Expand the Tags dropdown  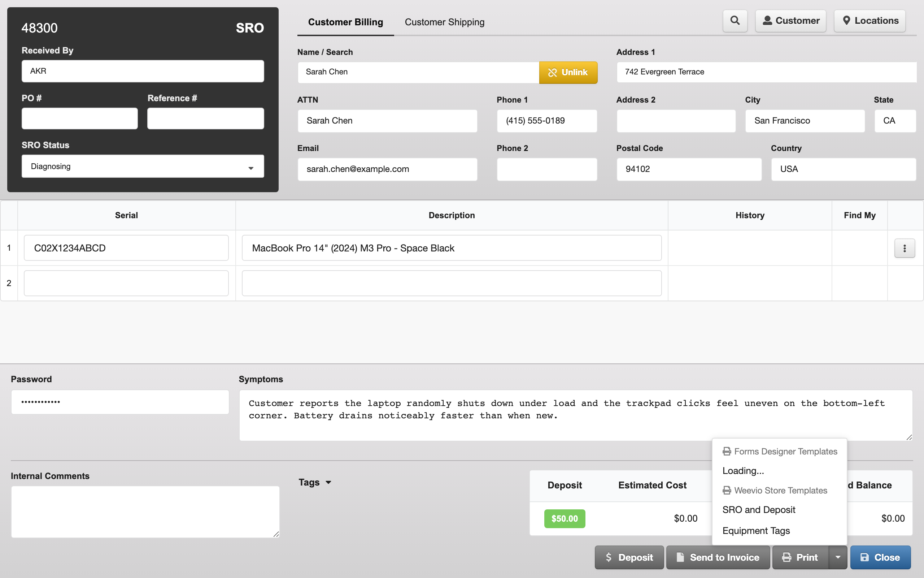[x=315, y=482]
